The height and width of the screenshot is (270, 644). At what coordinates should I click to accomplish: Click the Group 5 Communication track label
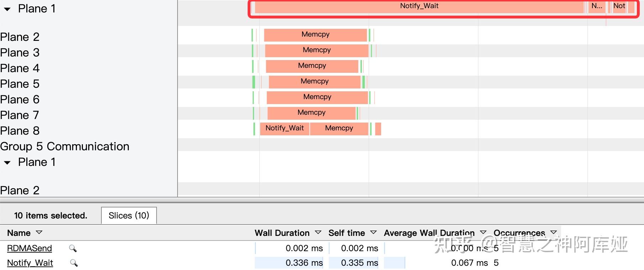click(x=65, y=146)
